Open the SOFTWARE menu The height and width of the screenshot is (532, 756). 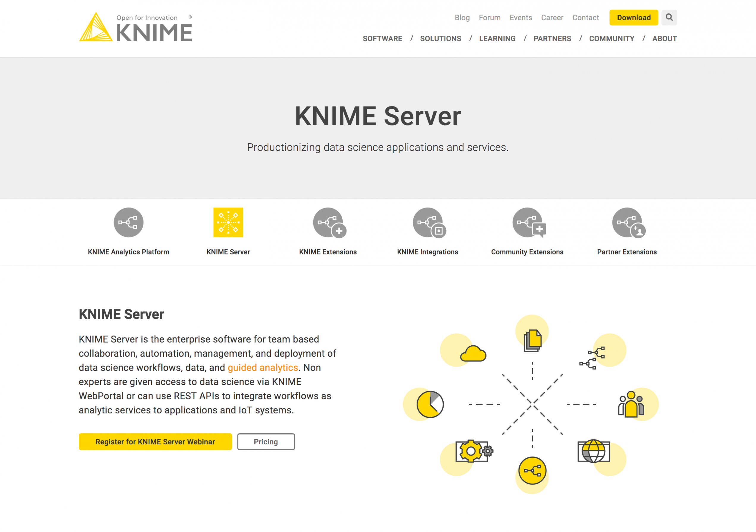point(382,39)
